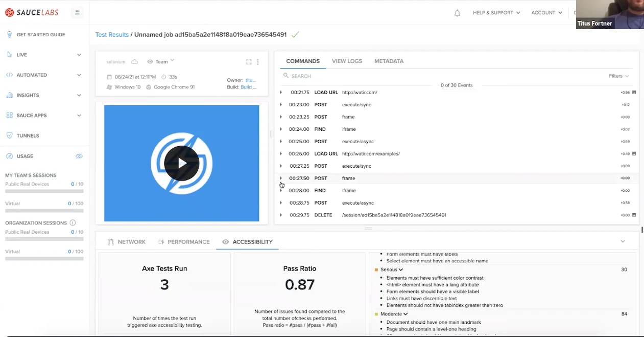
Task: Open the Filters dropdown in Commands panel
Action: point(618,76)
